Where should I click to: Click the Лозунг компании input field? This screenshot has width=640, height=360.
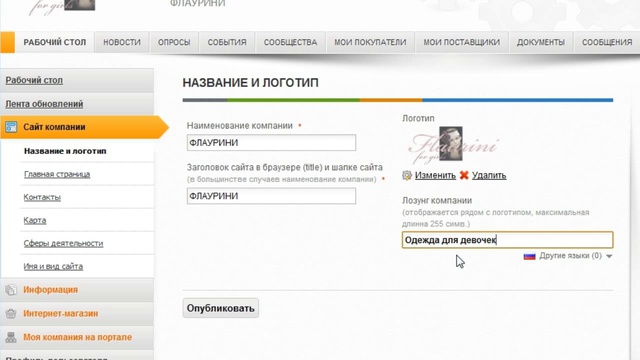507,240
